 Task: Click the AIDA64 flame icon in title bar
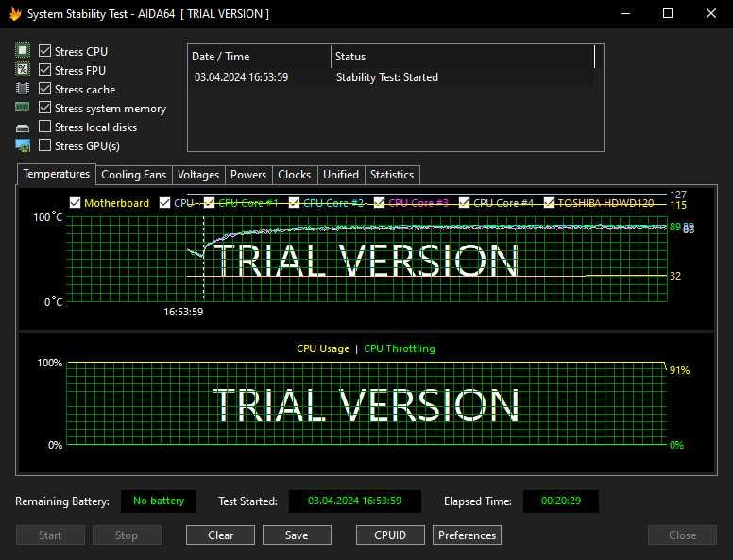tap(15, 13)
